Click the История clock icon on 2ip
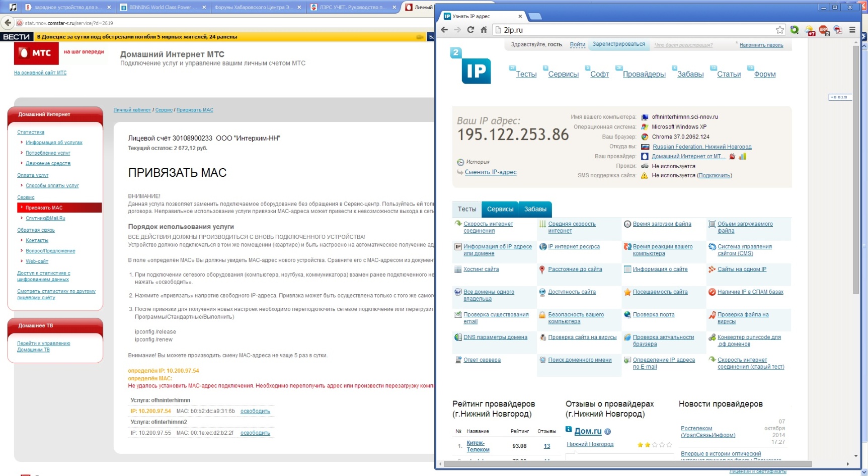Viewport: 868px width, 476px height. coord(460,162)
